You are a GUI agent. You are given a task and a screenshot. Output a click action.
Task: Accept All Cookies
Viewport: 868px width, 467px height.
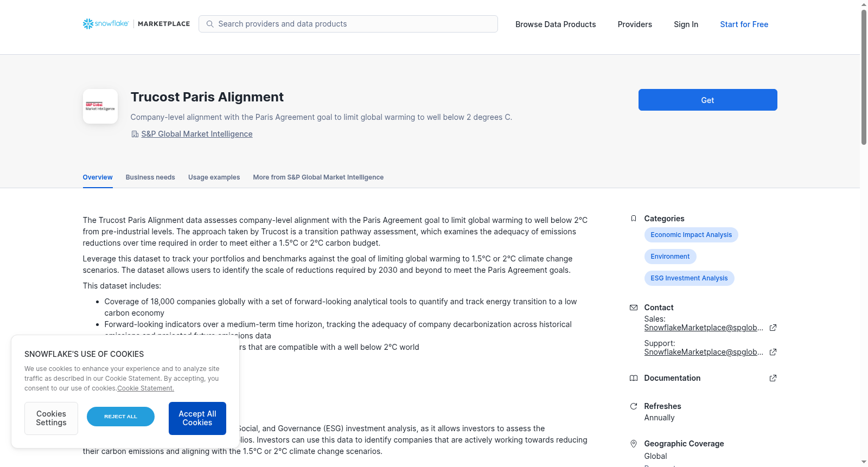197,418
